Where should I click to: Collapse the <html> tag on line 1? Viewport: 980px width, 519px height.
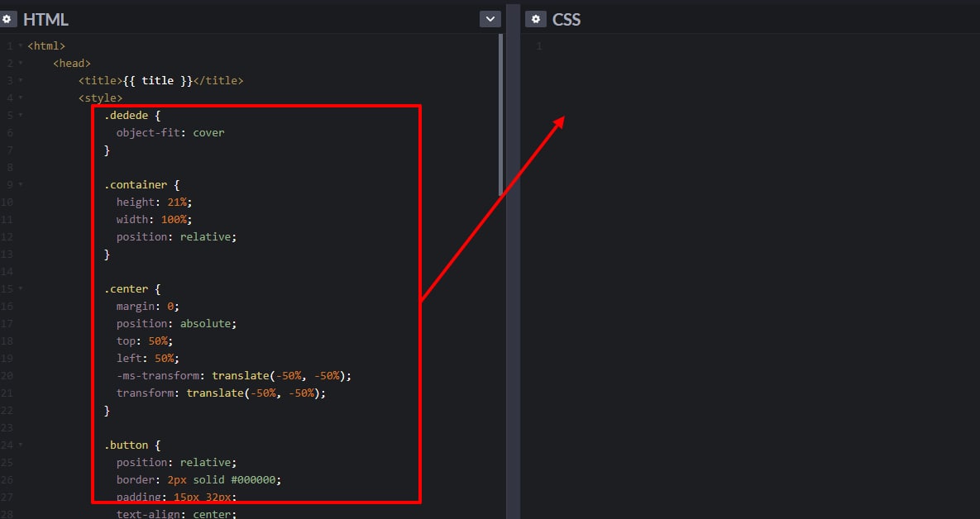coord(20,46)
